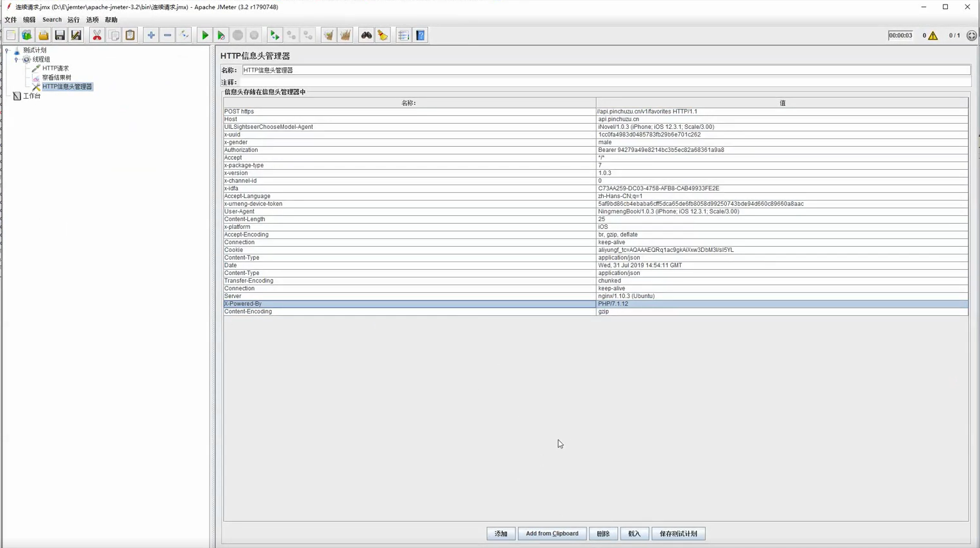Reset search with yellow broom icon
980x548 pixels.
point(383,35)
